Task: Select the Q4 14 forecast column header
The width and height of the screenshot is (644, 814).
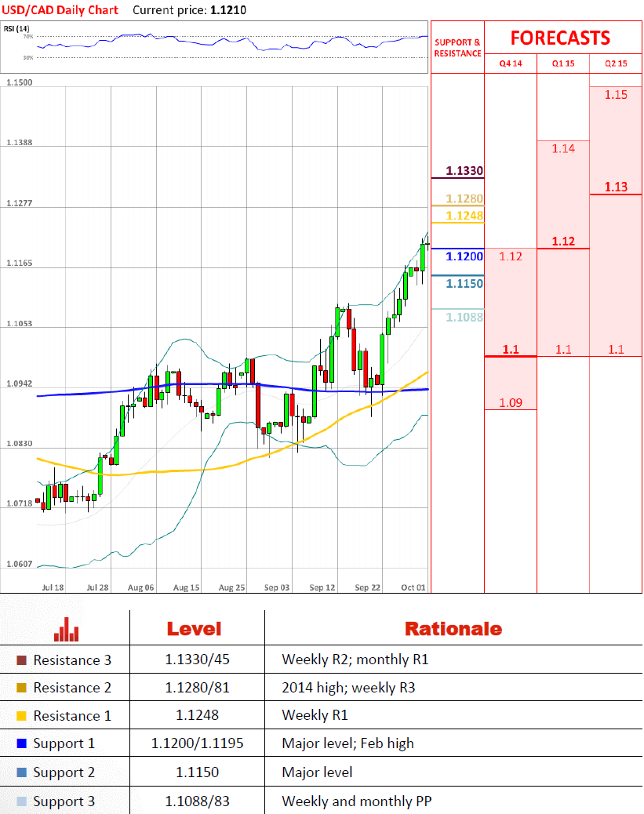Action: click(x=511, y=64)
